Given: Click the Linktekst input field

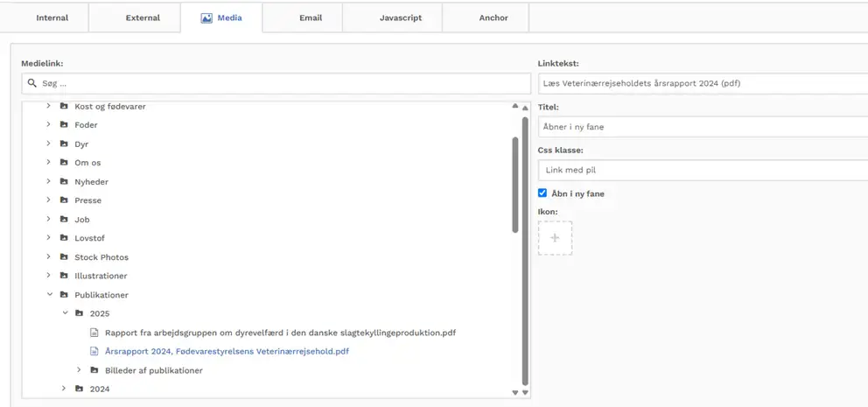Looking at the screenshot, I should 700,83.
